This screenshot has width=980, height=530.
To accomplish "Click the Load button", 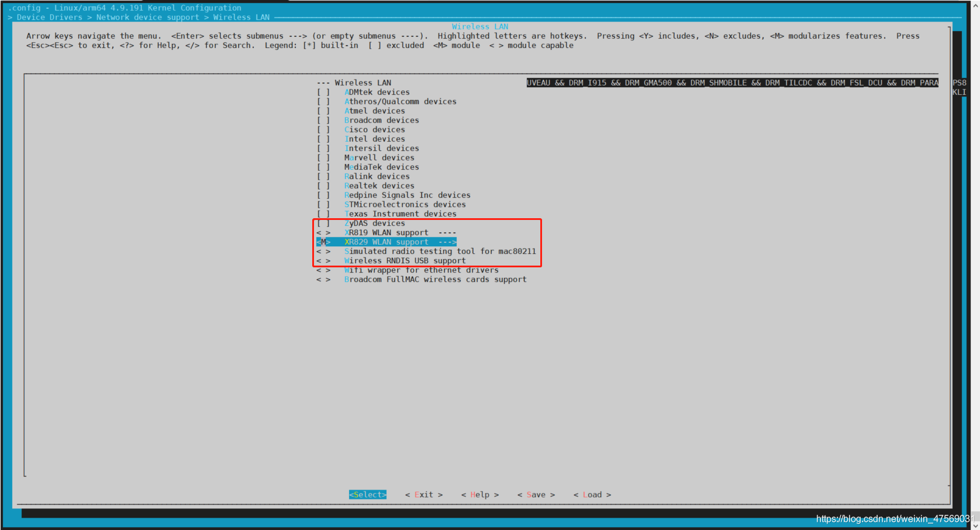I will coord(592,495).
